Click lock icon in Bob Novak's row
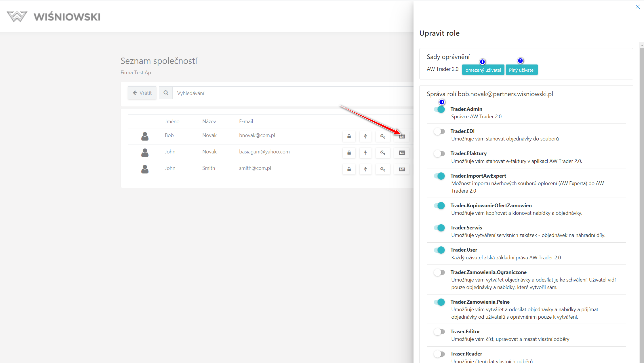 349,136
